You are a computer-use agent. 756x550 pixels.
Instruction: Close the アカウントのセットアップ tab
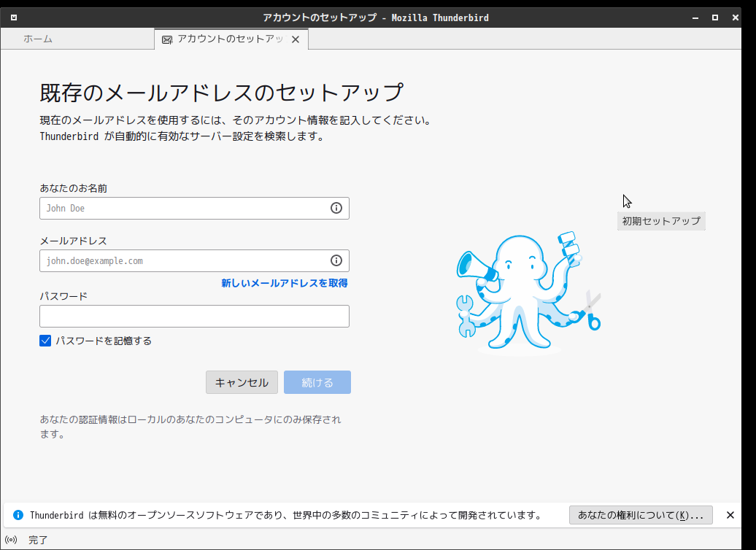click(x=296, y=39)
